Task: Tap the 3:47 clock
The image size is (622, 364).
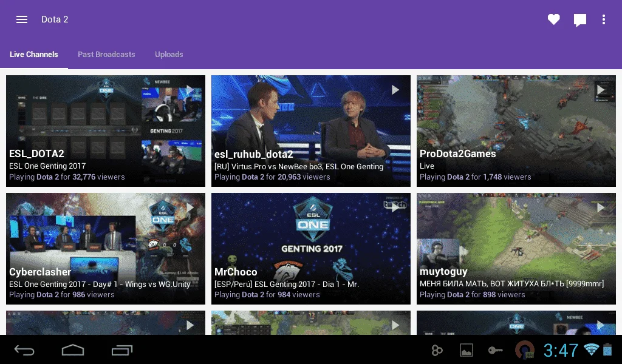Action: (561, 350)
